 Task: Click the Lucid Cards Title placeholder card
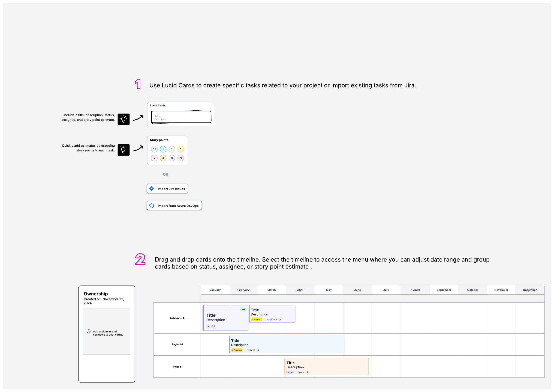click(x=181, y=117)
